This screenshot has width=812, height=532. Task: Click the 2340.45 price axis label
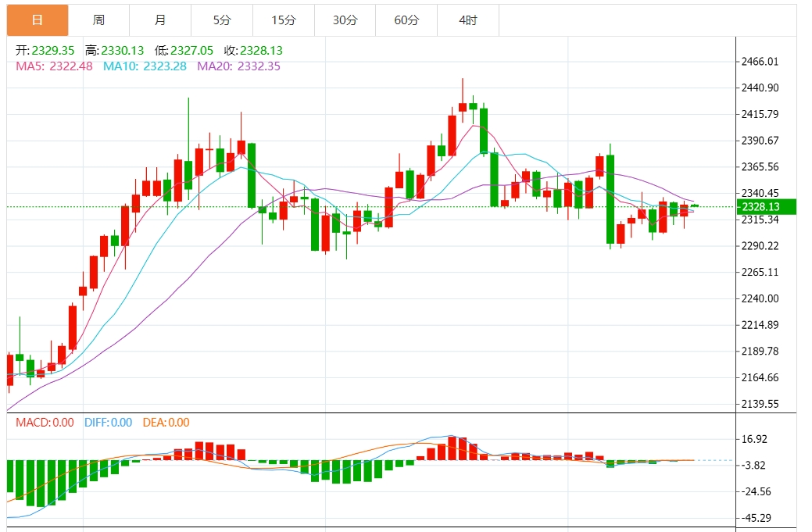760,193
